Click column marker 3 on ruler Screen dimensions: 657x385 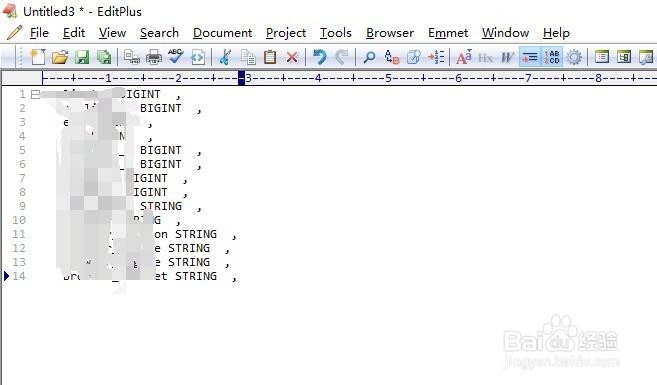(x=248, y=78)
